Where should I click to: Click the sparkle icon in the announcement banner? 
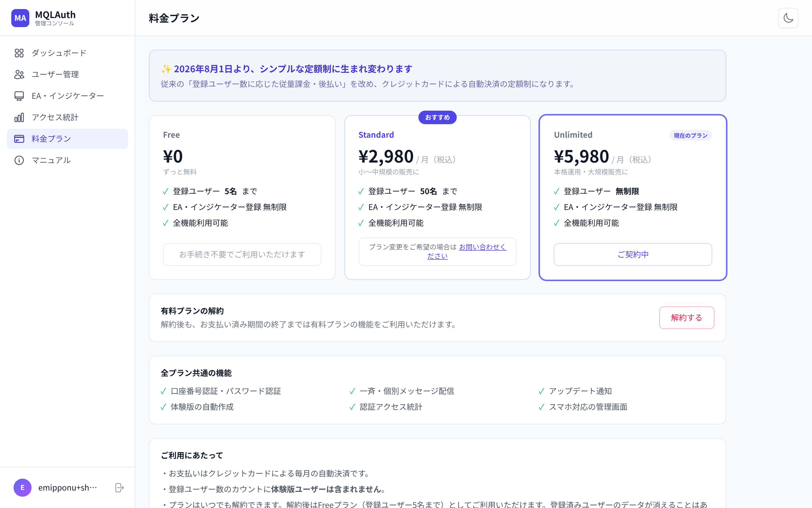pyautogui.click(x=166, y=69)
